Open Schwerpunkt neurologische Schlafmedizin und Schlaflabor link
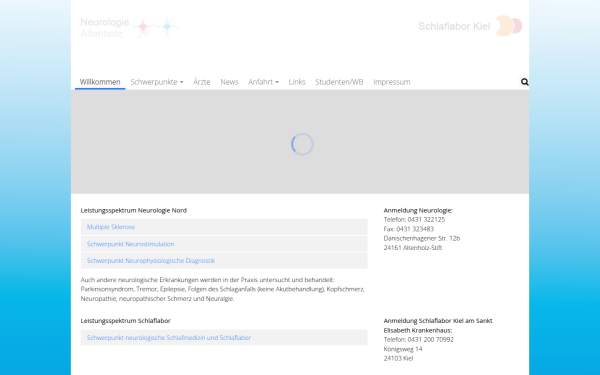This screenshot has width=600, height=375. (169, 338)
